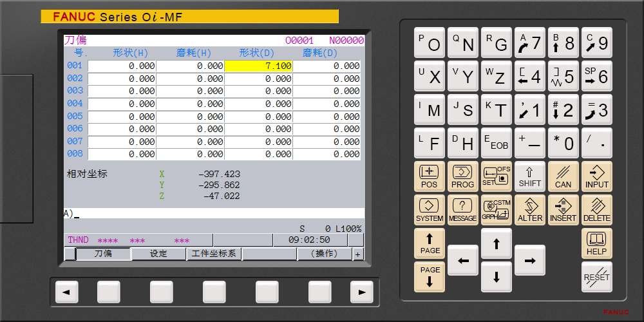
Task: Click offset row number 005
Action: tap(75, 116)
